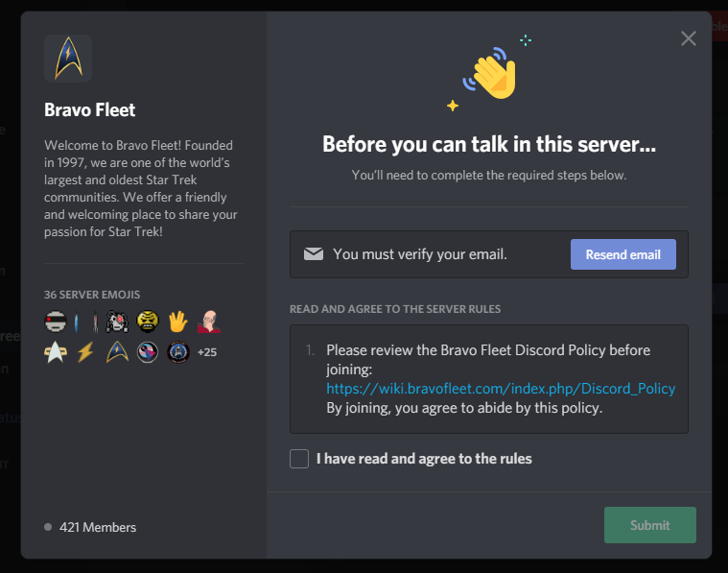
Task: Select the robot visor face emoji
Action: tap(56, 322)
